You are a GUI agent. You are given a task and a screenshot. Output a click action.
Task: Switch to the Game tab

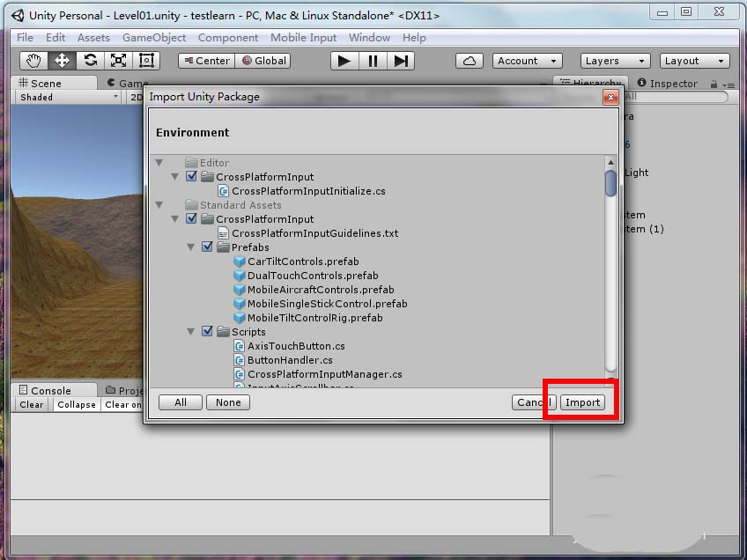125,84
